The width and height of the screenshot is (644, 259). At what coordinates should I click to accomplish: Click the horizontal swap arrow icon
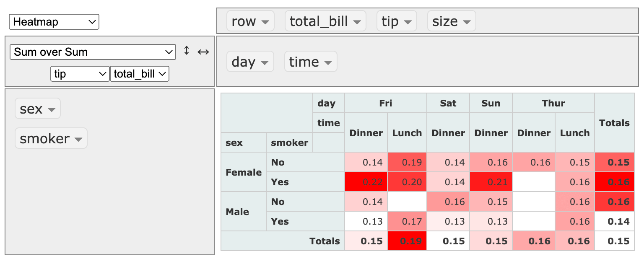pyautogui.click(x=203, y=52)
